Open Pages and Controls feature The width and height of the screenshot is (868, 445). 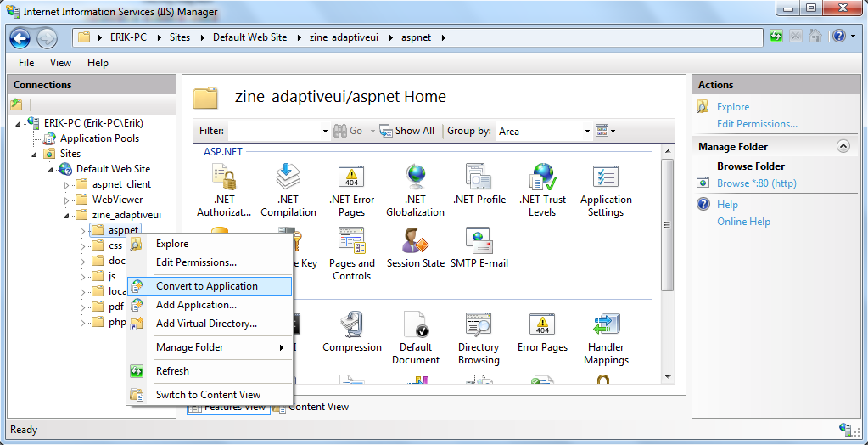click(351, 253)
